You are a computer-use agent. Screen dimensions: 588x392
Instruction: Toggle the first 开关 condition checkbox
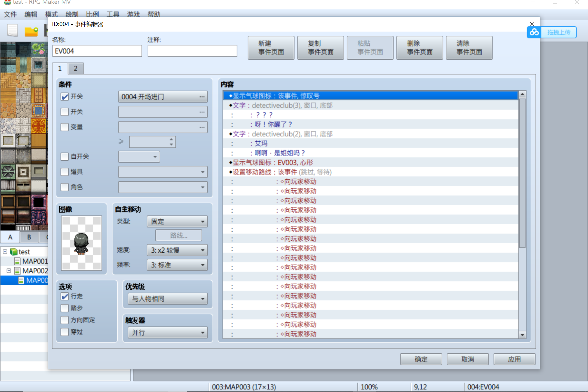(x=65, y=97)
